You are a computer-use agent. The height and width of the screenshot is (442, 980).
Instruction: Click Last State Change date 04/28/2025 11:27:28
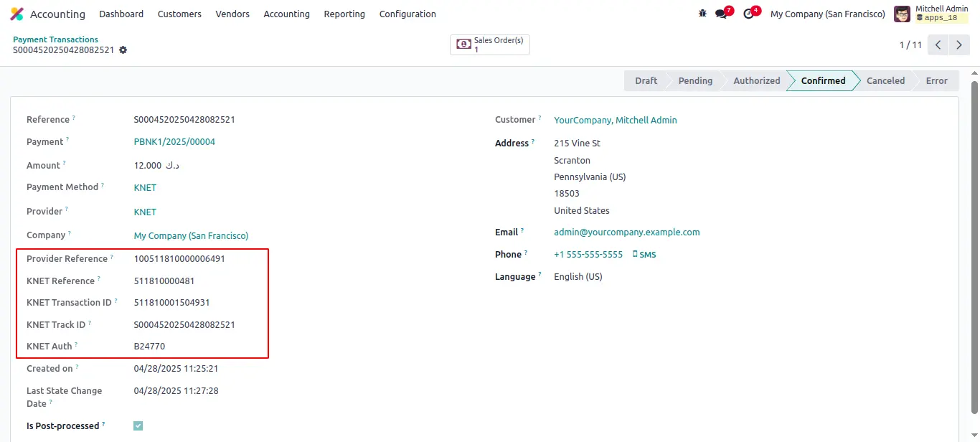click(x=176, y=391)
